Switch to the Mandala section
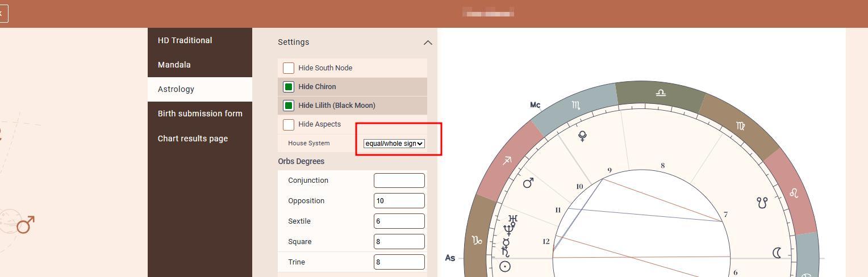The image size is (868, 277). tap(174, 65)
